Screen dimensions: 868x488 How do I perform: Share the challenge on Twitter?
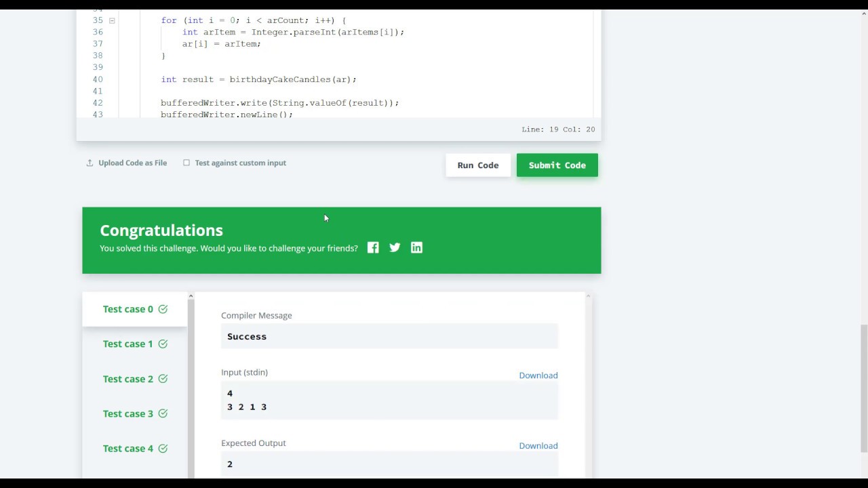click(395, 247)
